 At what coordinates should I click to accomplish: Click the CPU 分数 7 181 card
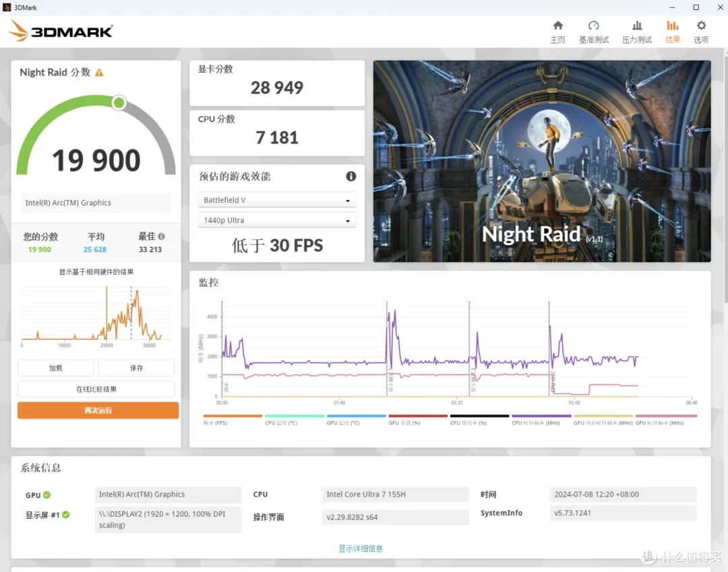[x=277, y=133]
